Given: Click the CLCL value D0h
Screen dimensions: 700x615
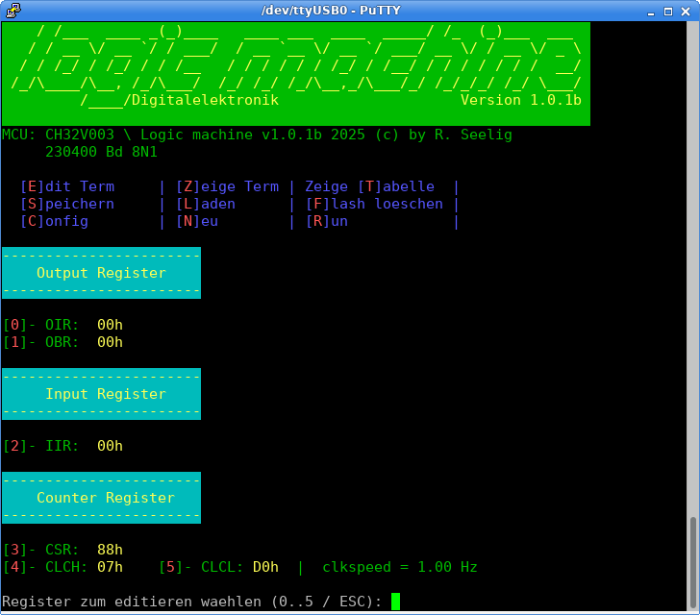Looking at the screenshot, I should click(265, 567).
